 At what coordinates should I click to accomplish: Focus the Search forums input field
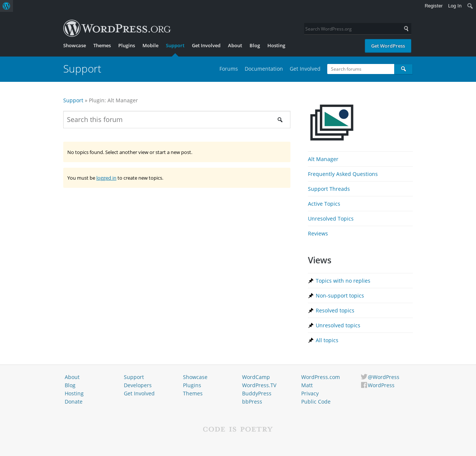(361, 69)
